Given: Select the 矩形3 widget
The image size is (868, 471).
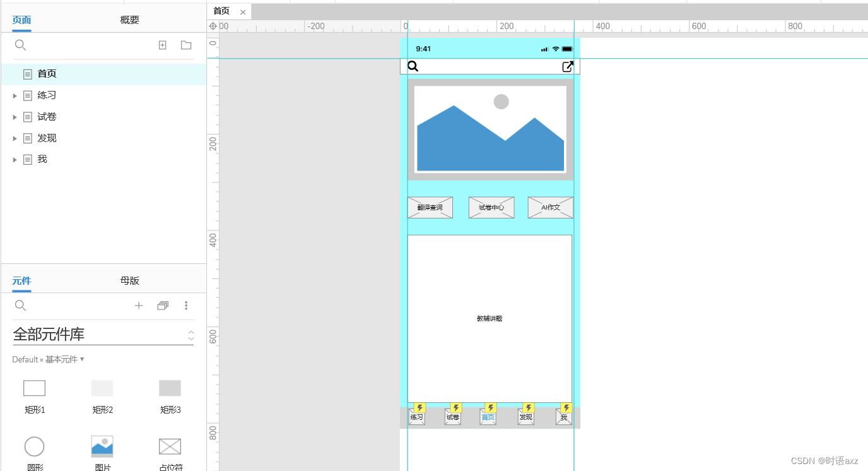Looking at the screenshot, I should pos(170,395).
